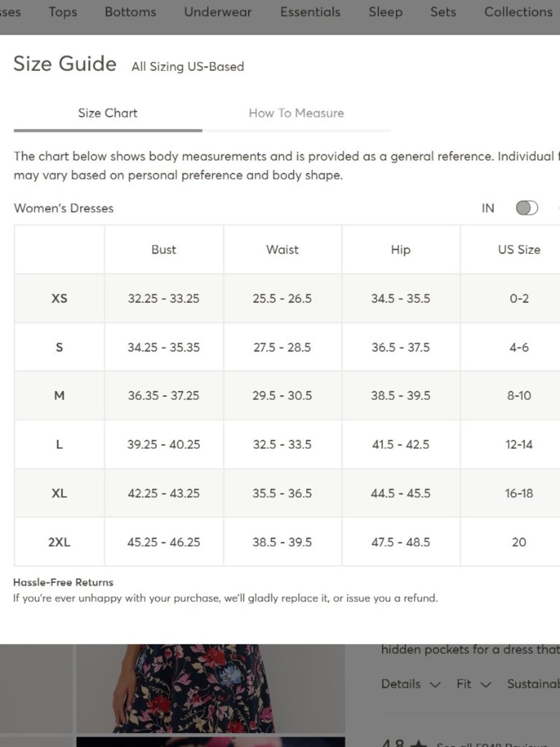This screenshot has width=560, height=747.
Task: Click the Bust column header
Action: coord(164,250)
